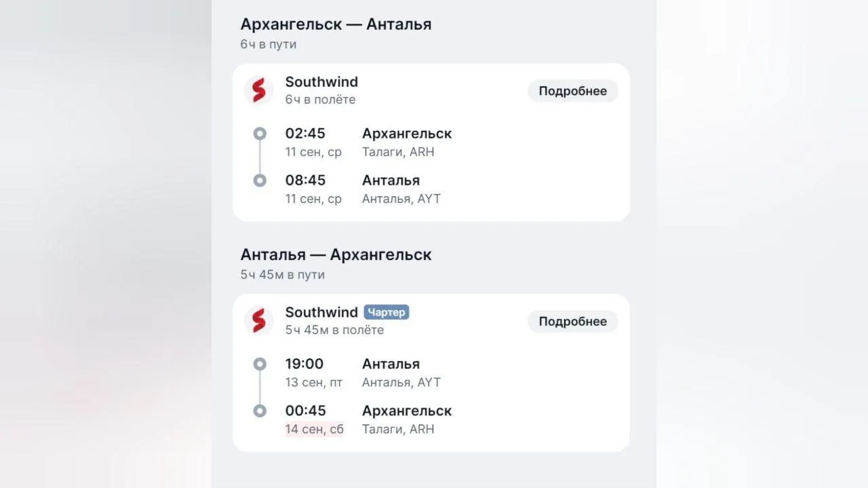Click Southwind logo on return flight card
Screen dimensions: 868x488
[x=259, y=320]
